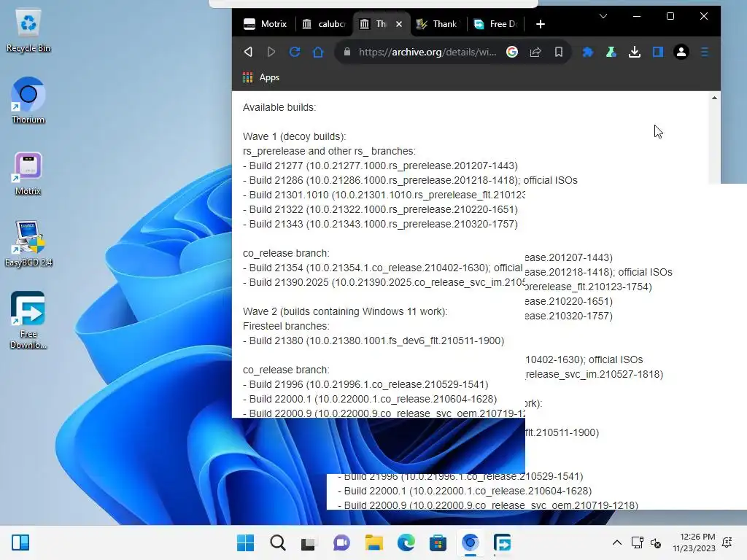Go to the browser home page

(318, 52)
